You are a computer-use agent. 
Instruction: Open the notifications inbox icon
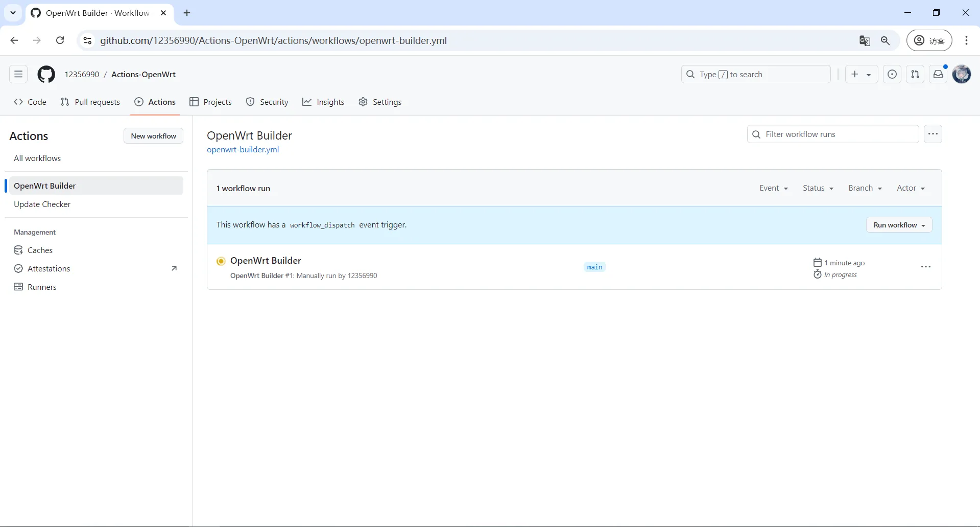pyautogui.click(x=938, y=74)
